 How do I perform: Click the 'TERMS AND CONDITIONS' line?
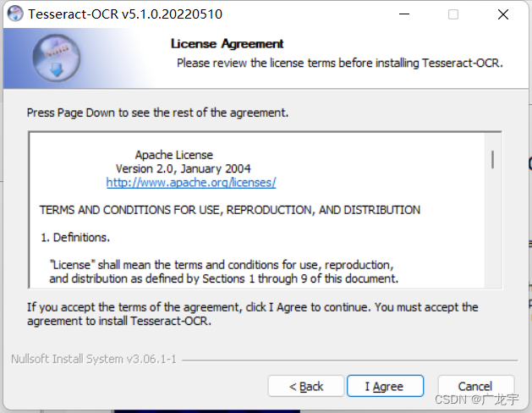230,210
